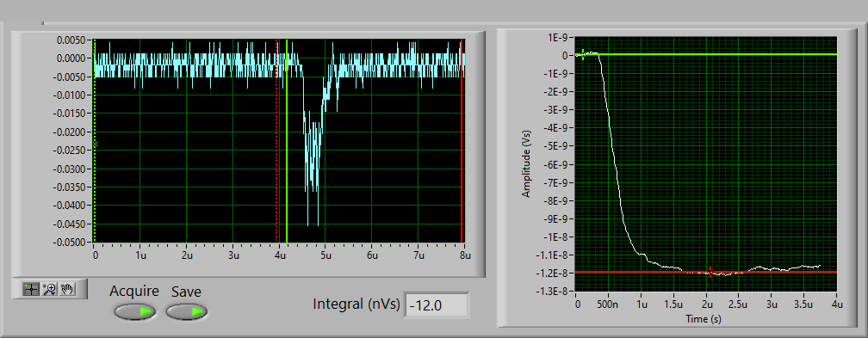Click the 8u maximum time axis label
The width and height of the screenshot is (868, 338).
click(x=465, y=255)
